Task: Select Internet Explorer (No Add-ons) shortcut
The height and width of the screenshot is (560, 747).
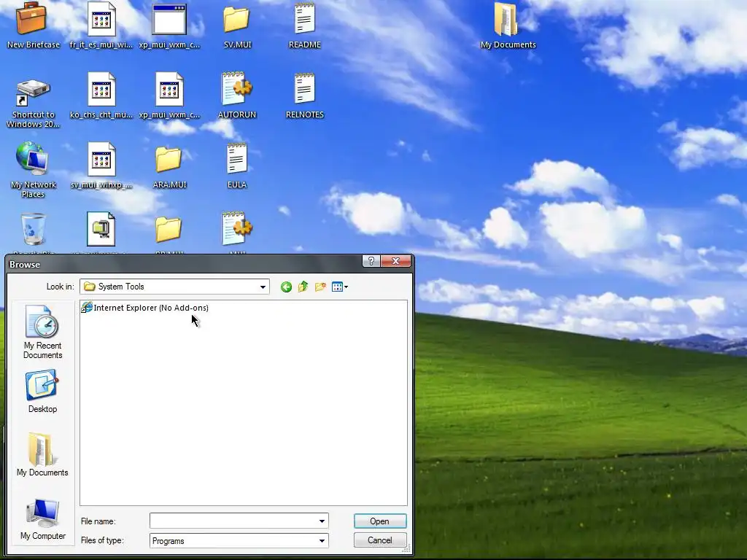Action: click(145, 308)
